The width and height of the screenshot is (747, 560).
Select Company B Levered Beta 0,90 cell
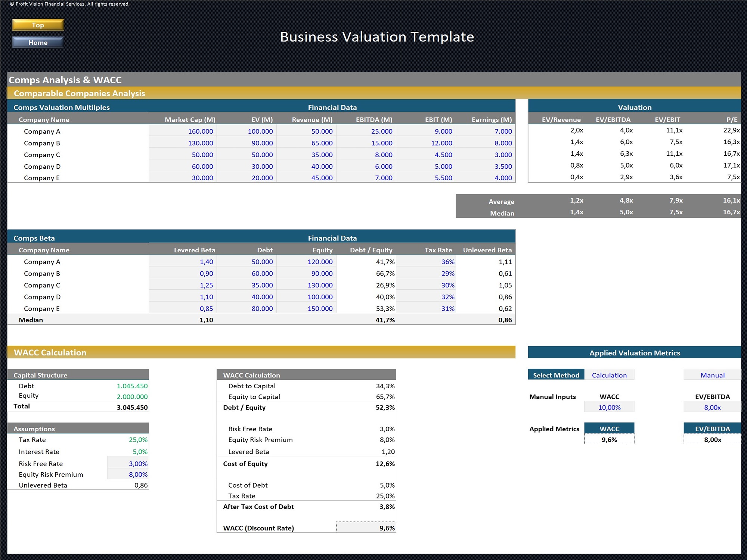point(183,274)
